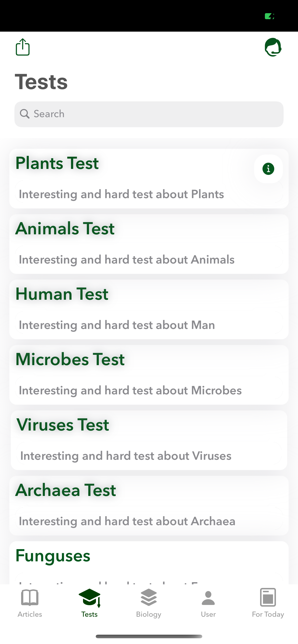Viewport: 298px width, 644px height.
Task: Open the Funguses test card
Action: (149, 563)
